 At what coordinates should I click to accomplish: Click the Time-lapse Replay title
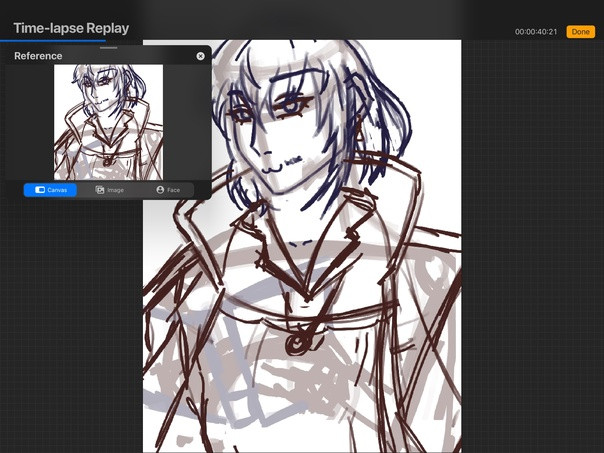click(x=71, y=28)
